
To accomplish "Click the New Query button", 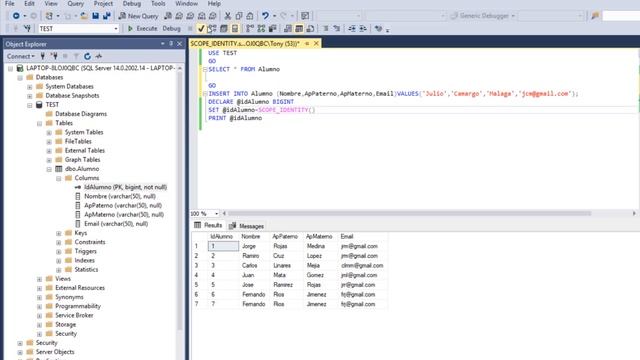I will pyautogui.click(x=138, y=16).
